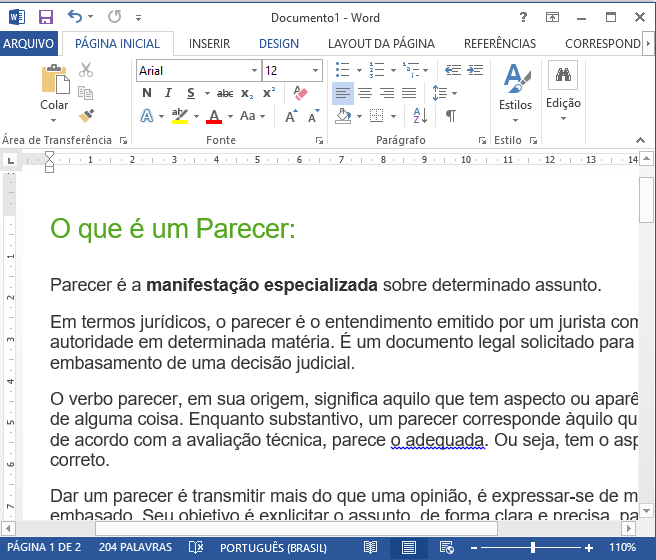Image resolution: width=656 pixels, height=560 pixels.
Task: Toggle show paragraph marks ¶
Action: click(x=451, y=115)
